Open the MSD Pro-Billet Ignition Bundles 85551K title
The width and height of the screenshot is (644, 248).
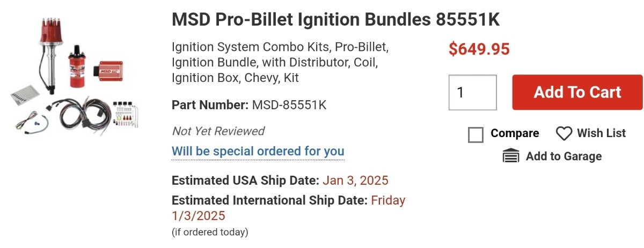pos(336,20)
